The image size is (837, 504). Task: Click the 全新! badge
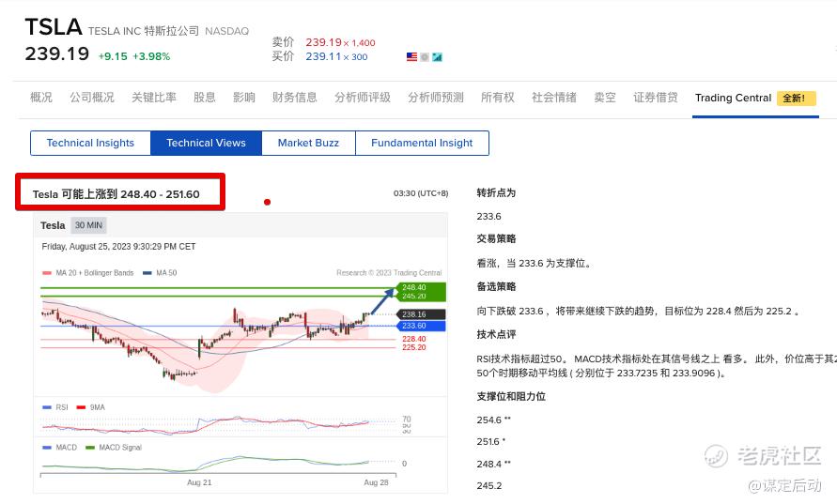point(796,99)
